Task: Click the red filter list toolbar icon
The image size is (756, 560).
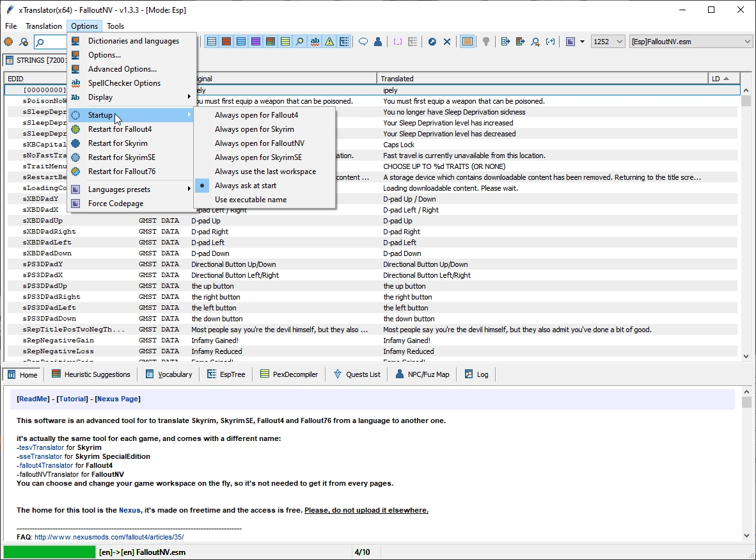Action: [x=226, y=42]
